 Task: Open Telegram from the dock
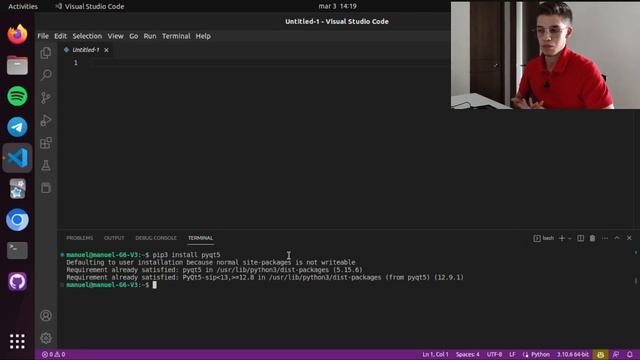click(x=17, y=127)
